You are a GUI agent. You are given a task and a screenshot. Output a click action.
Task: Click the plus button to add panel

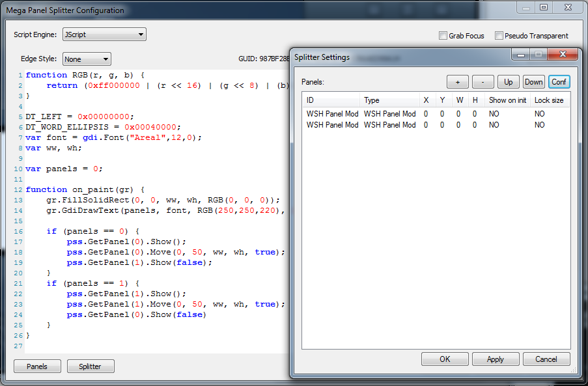[457, 82]
